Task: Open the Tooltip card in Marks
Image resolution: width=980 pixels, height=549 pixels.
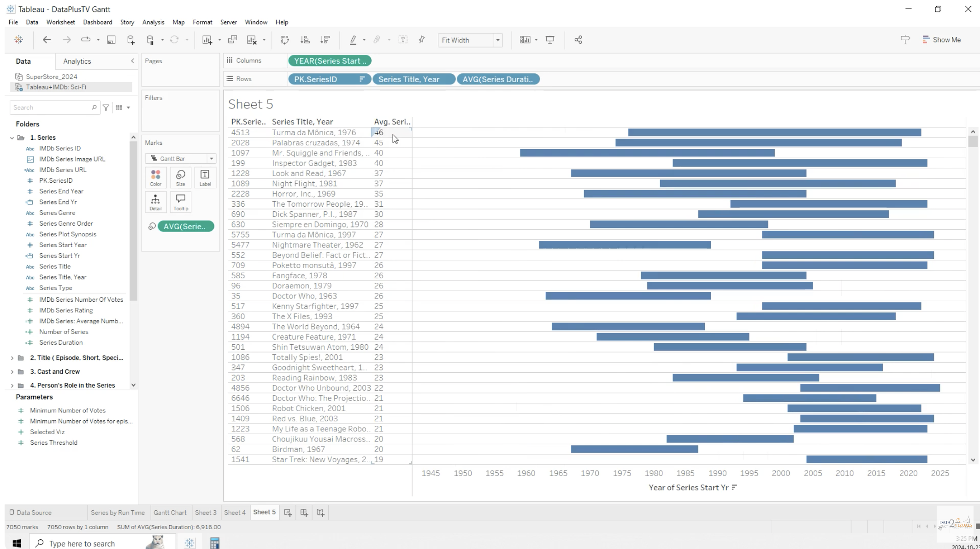Action: (181, 202)
